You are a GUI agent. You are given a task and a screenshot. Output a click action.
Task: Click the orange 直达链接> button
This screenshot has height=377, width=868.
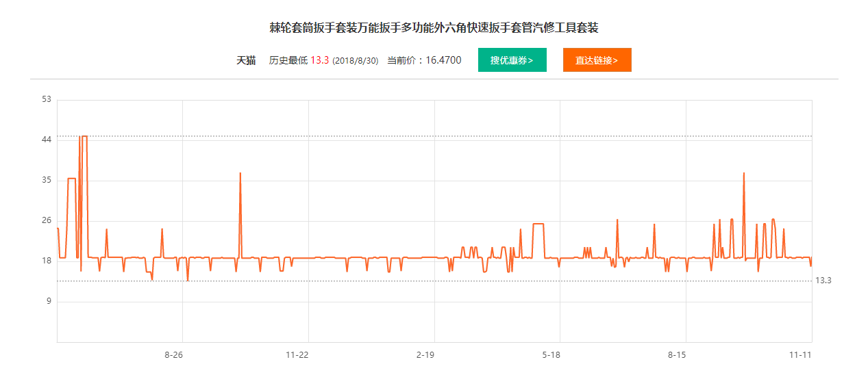pos(597,60)
